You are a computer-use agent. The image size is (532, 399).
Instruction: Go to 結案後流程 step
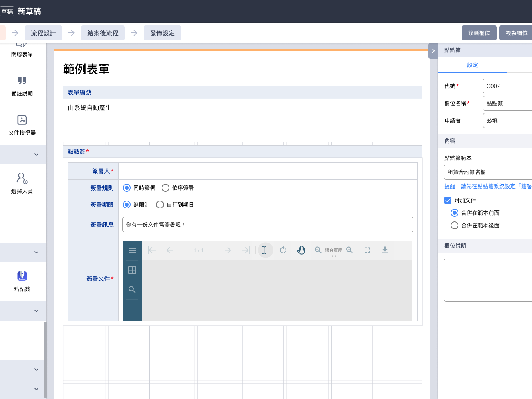pos(103,33)
